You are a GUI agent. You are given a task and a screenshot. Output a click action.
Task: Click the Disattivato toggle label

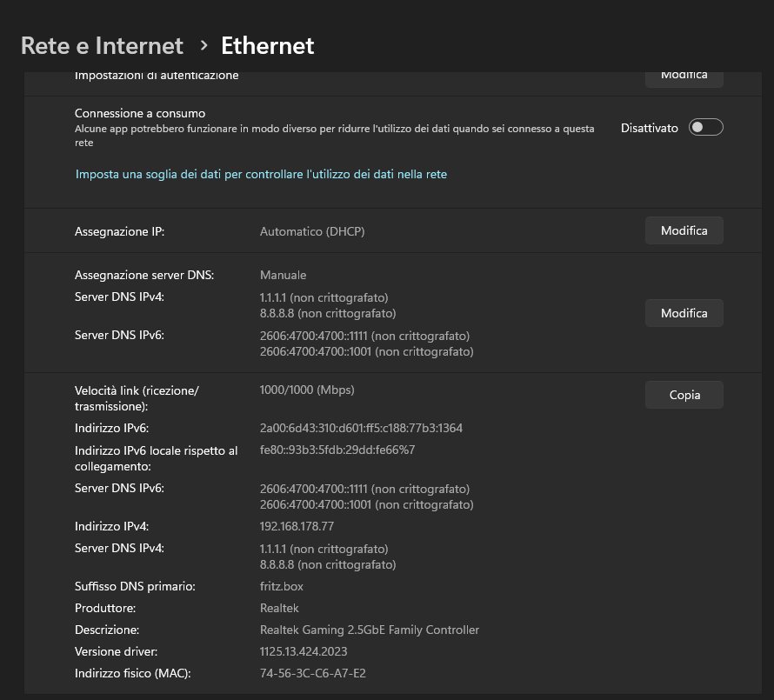649,128
